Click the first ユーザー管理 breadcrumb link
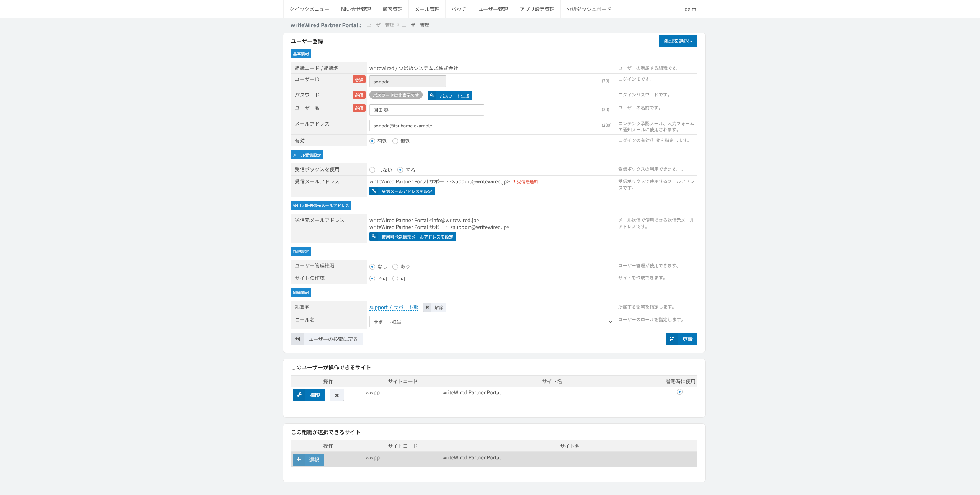Image resolution: width=980 pixels, height=495 pixels. 381,25
